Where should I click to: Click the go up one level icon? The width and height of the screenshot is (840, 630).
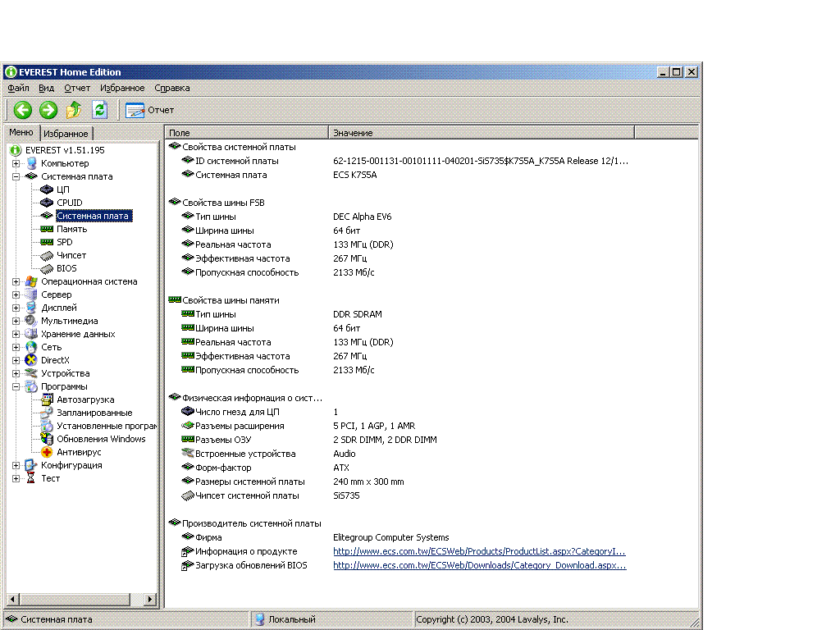[74, 110]
